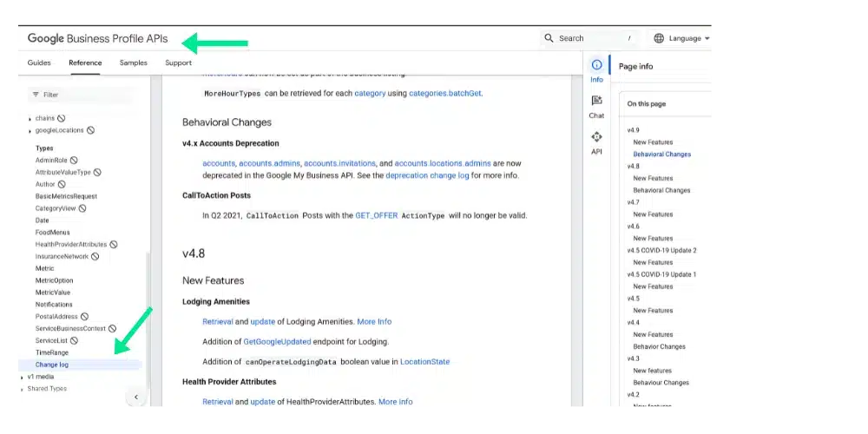This screenshot has width=868, height=434.
Task: Jump to highlighted Behavioral Changes under v4.9
Action: click(662, 155)
